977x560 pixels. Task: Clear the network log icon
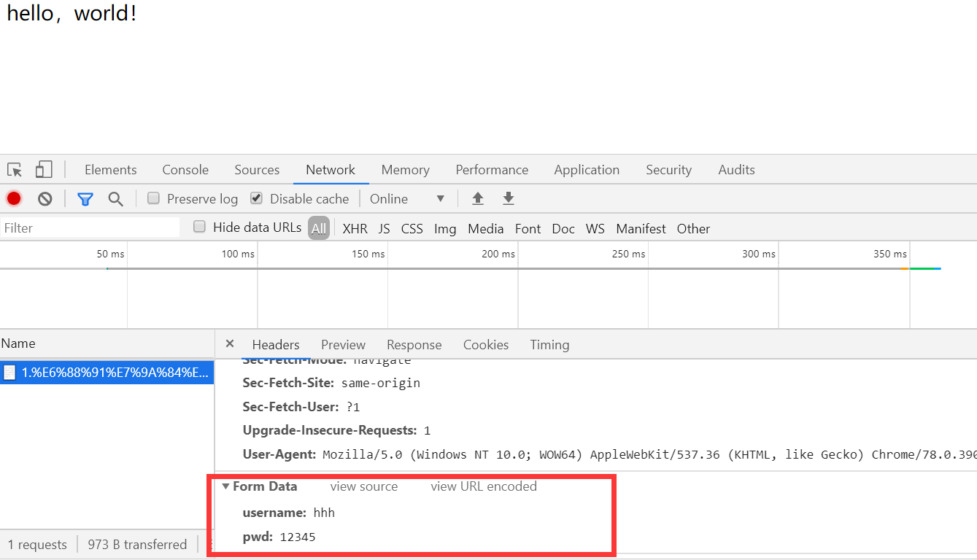pos(45,198)
